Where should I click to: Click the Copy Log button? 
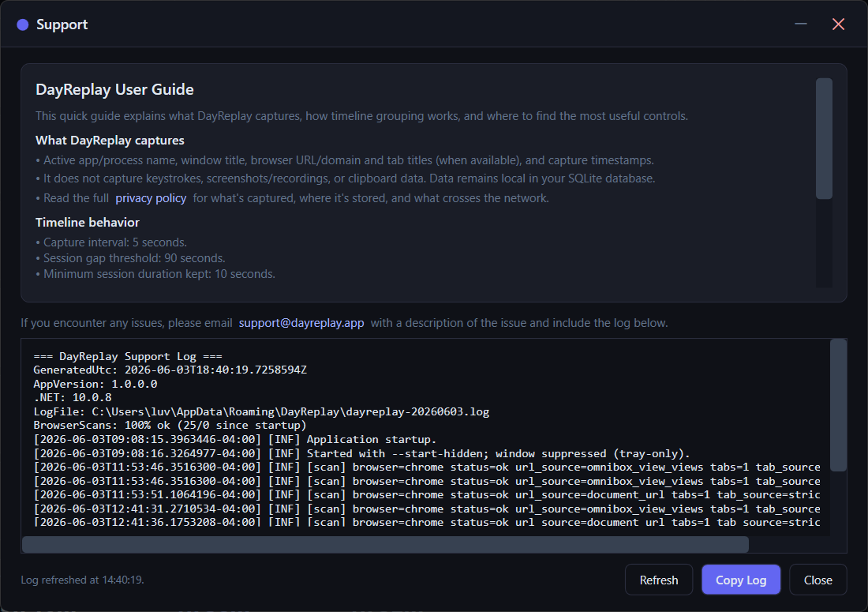[x=741, y=580]
